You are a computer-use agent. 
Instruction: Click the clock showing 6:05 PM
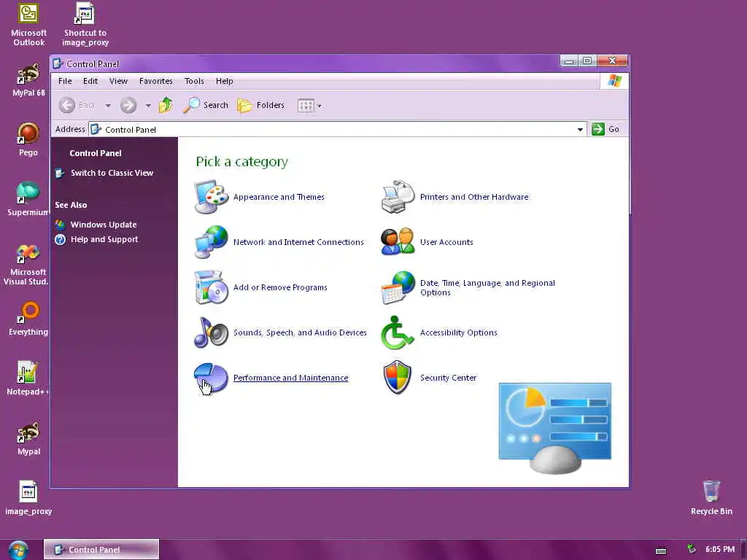pyautogui.click(x=720, y=549)
